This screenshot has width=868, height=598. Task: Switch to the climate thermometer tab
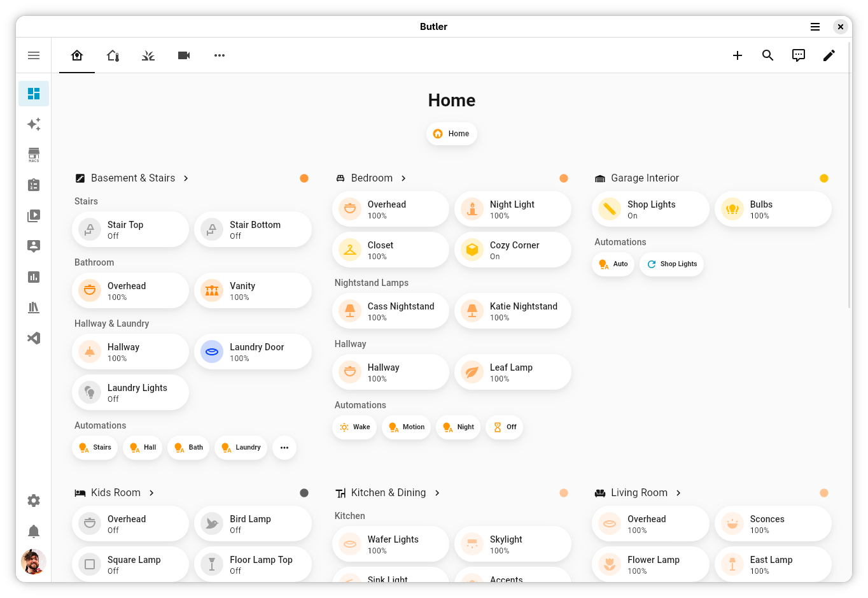point(113,55)
